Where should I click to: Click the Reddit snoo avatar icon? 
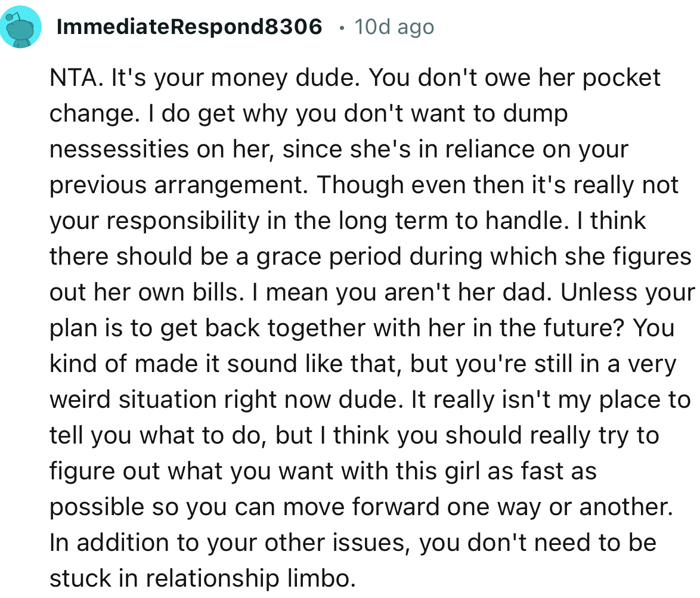[21, 27]
